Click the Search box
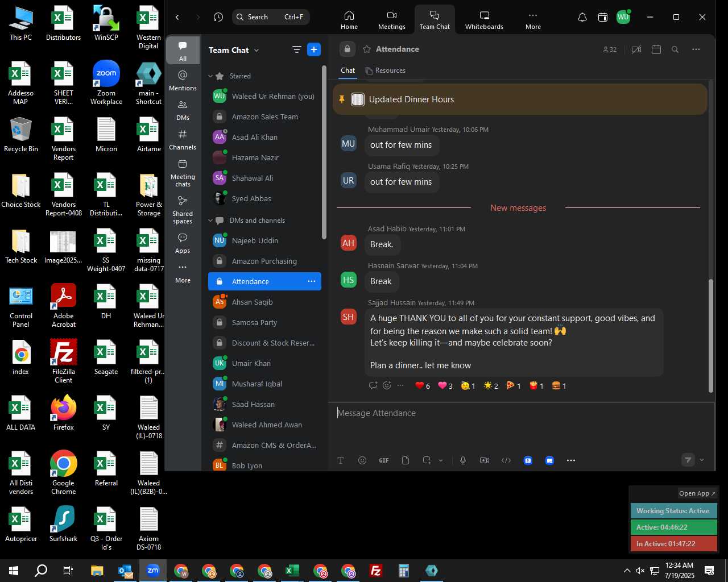 pos(271,17)
